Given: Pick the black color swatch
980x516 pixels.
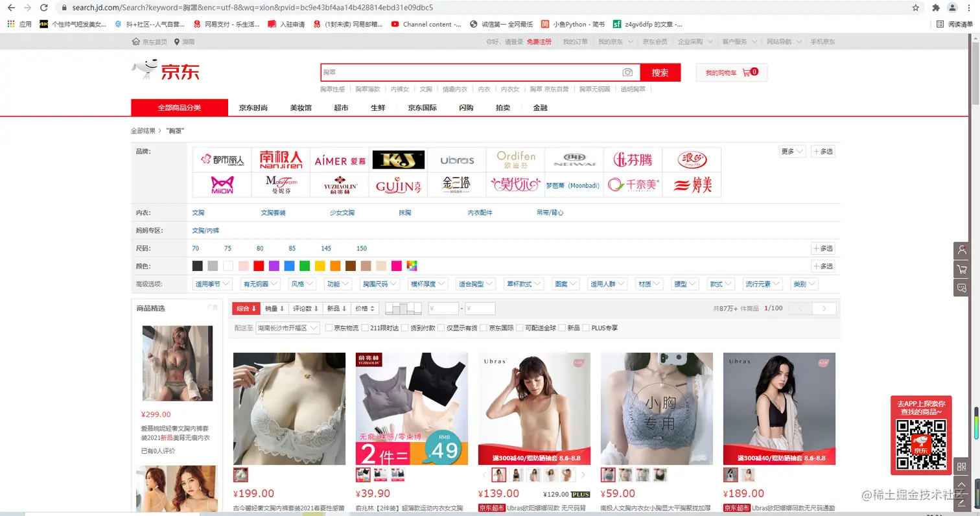Looking at the screenshot, I should pos(198,266).
